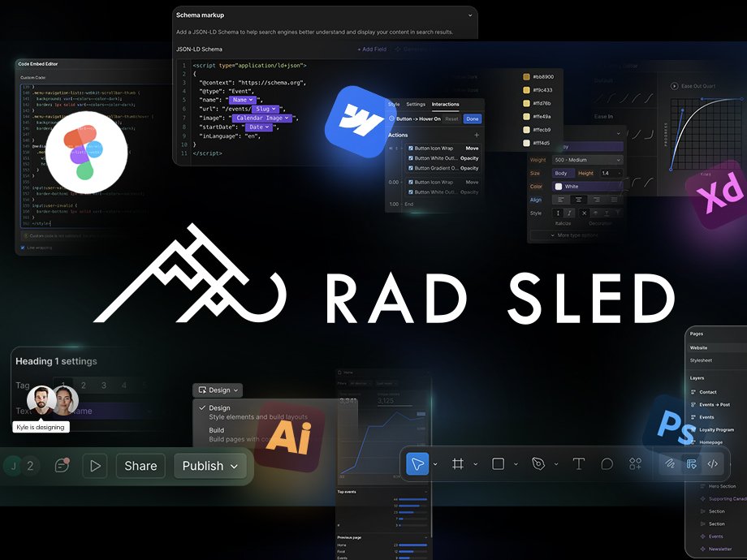Click the Figma logo icon
The image size is (747, 560).
point(87,153)
